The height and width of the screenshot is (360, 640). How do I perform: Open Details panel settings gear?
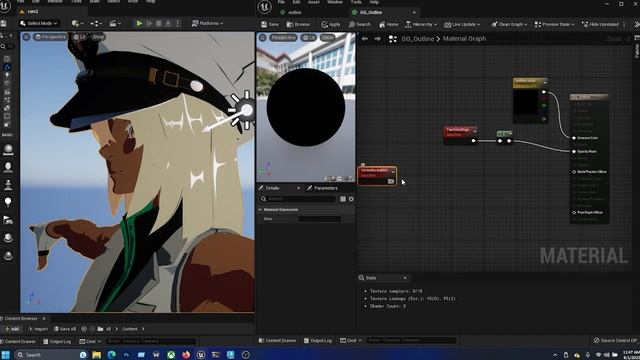point(351,199)
